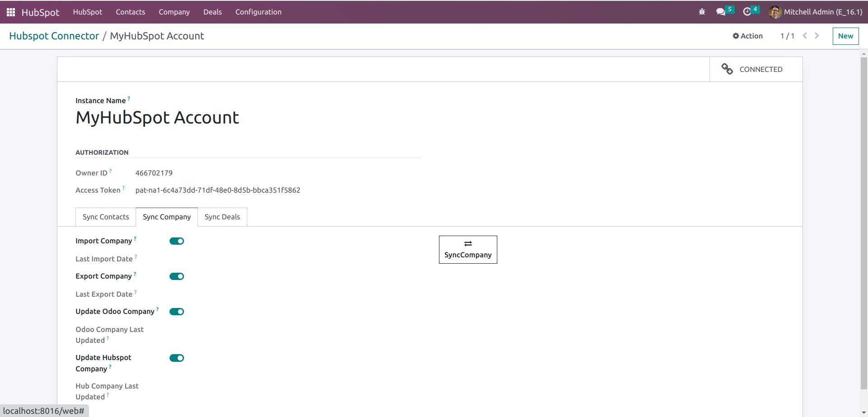The width and height of the screenshot is (868, 417).
Task: Open the apps grid menu icon
Action: pos(11,12)
